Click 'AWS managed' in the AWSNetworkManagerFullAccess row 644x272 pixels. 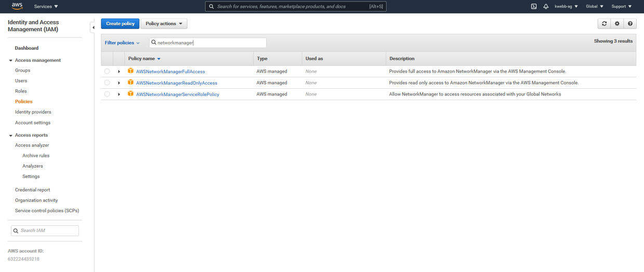(x=272, y=71)
